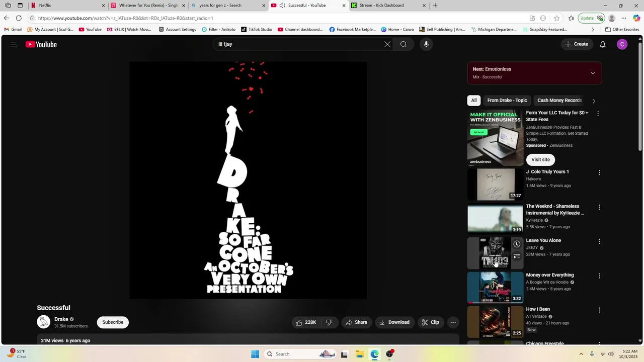Image resolution: width=644 pixels, height=362 pixels.
Task: Click the Download button
Action: pos(394,322)
